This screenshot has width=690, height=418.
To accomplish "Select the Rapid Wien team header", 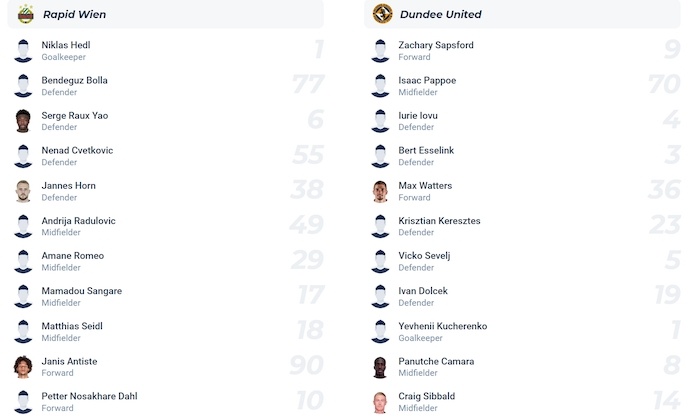I will (x=74, y=14).
